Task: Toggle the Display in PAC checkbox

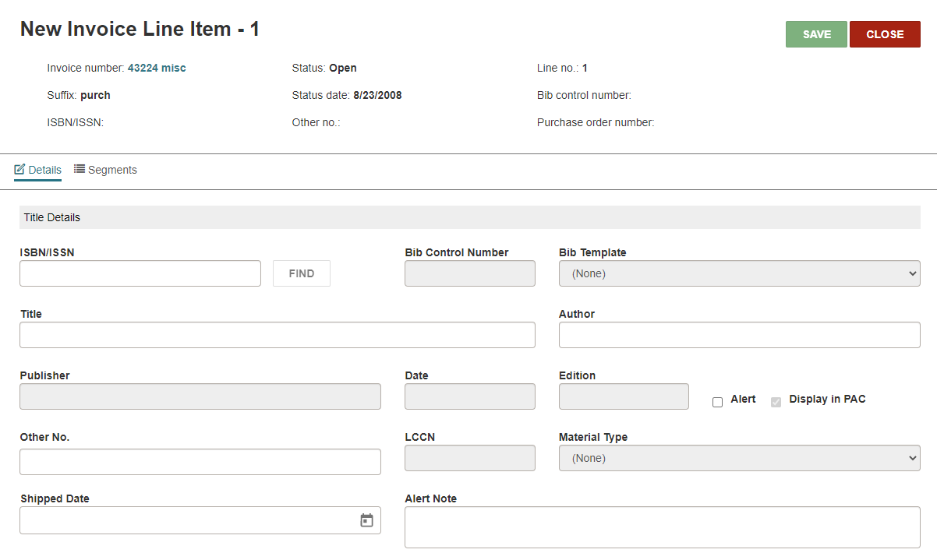Action: tap(776, 402)
